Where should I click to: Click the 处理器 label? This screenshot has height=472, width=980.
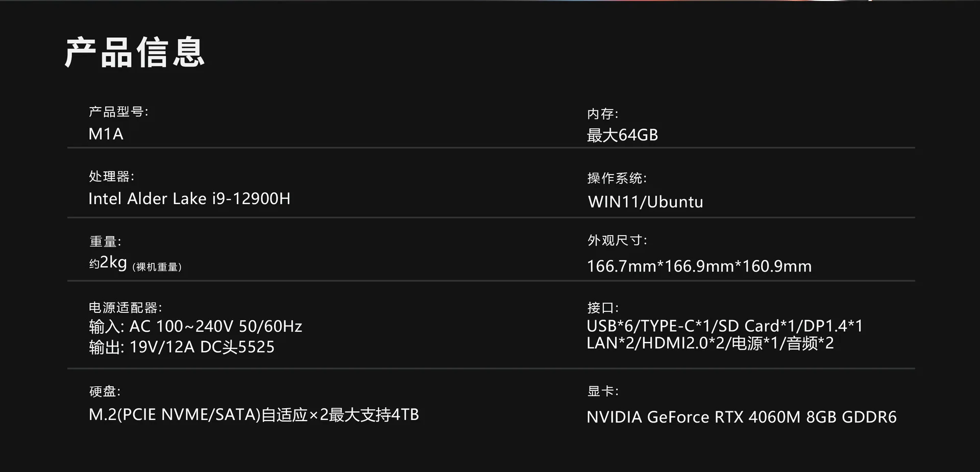(111, 177)
